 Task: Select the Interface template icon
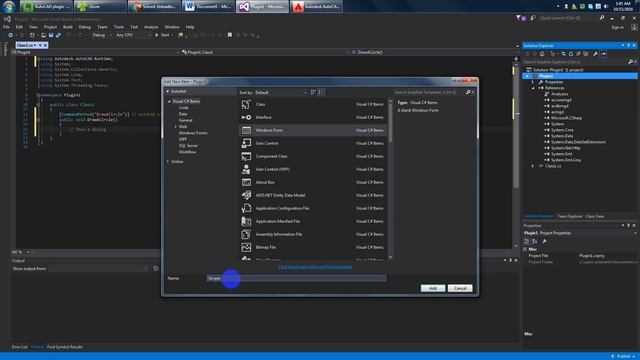[246, 117]
